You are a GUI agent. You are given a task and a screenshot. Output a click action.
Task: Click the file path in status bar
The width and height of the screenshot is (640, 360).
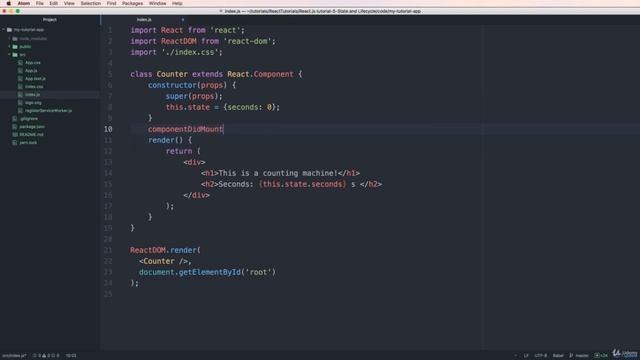[x=14, y=356]
